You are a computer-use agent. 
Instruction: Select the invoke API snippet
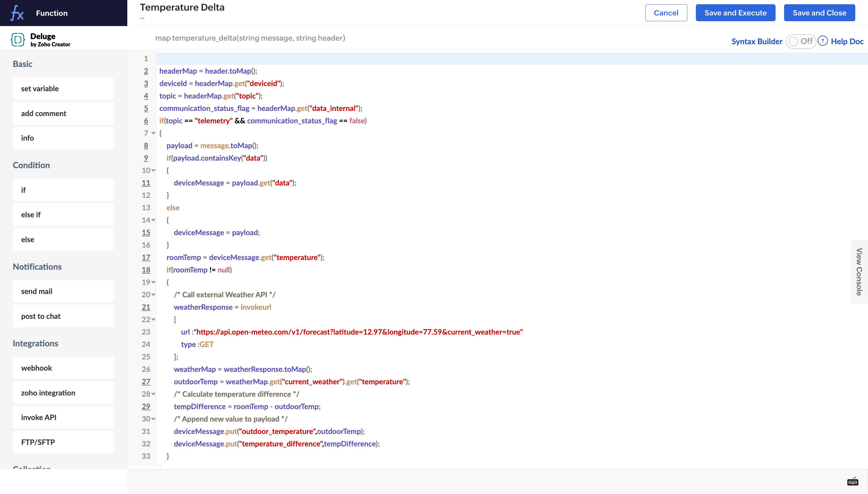click(x=63, y=417)
